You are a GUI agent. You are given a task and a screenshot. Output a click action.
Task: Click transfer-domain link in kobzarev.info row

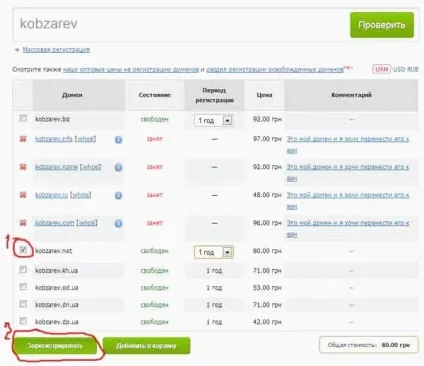(x=348, y=145)
